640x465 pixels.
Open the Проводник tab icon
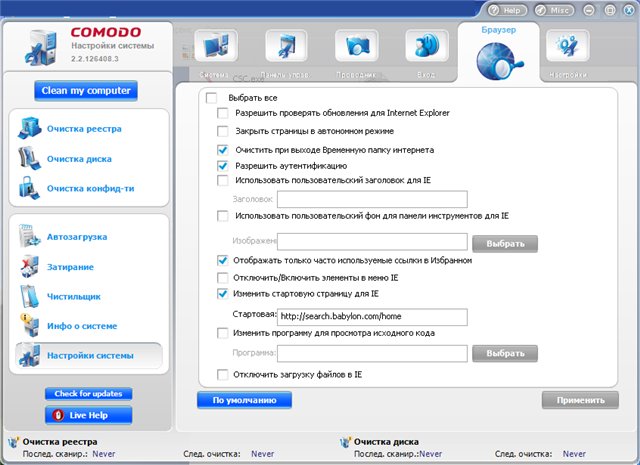coord(356,50)
